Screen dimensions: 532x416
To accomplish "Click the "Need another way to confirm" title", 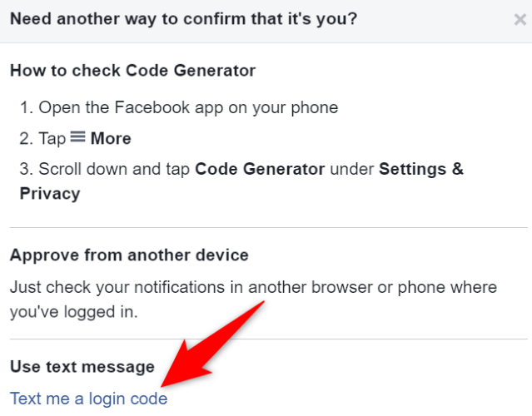I will pos(183,18).
